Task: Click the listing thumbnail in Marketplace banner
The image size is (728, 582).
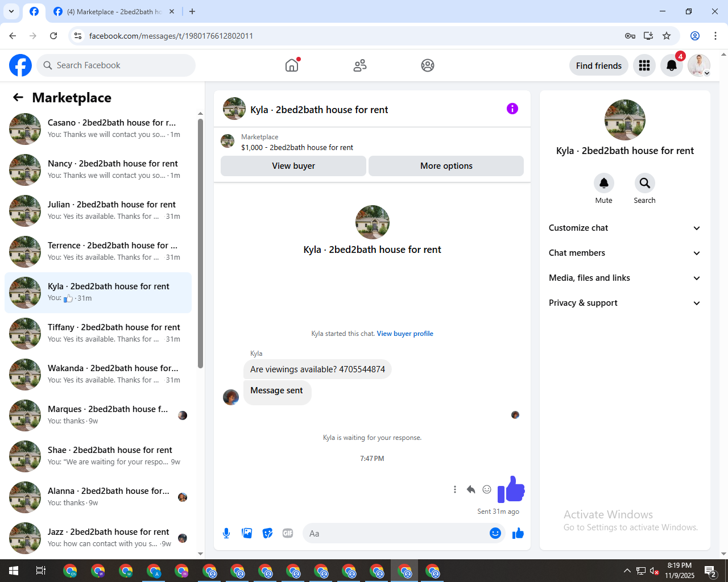Action: coord(227,141)
